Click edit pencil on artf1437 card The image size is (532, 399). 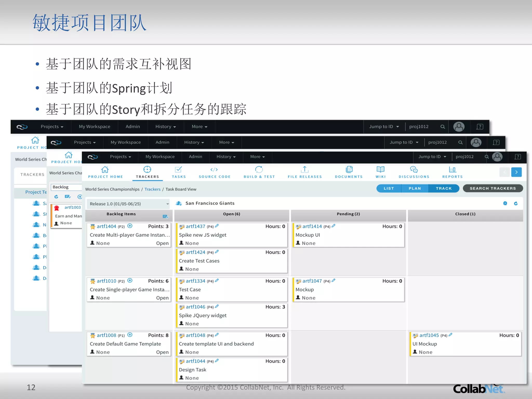tap(217, 226)
